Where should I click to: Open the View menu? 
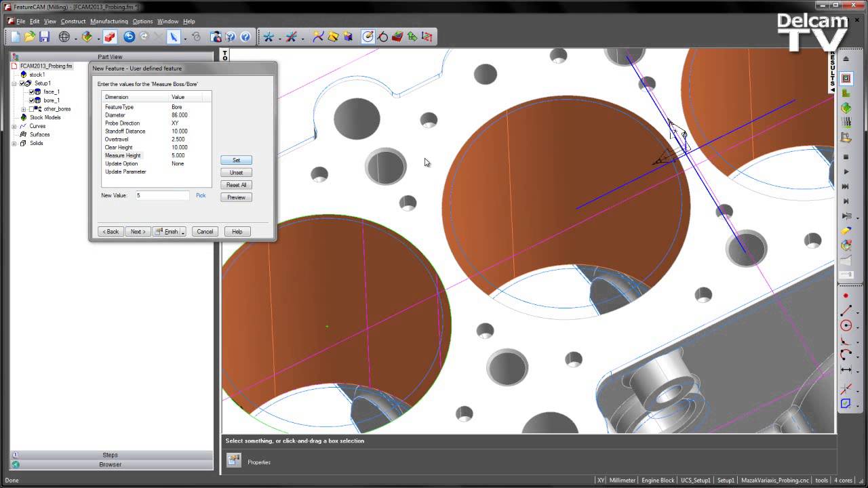(50, 21)
